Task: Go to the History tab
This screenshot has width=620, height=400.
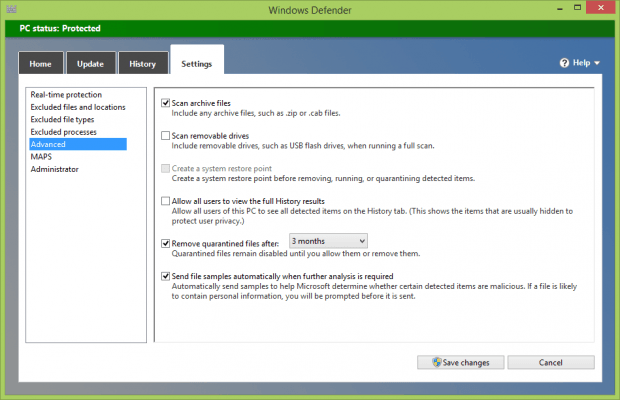Action: click(143, 63)
